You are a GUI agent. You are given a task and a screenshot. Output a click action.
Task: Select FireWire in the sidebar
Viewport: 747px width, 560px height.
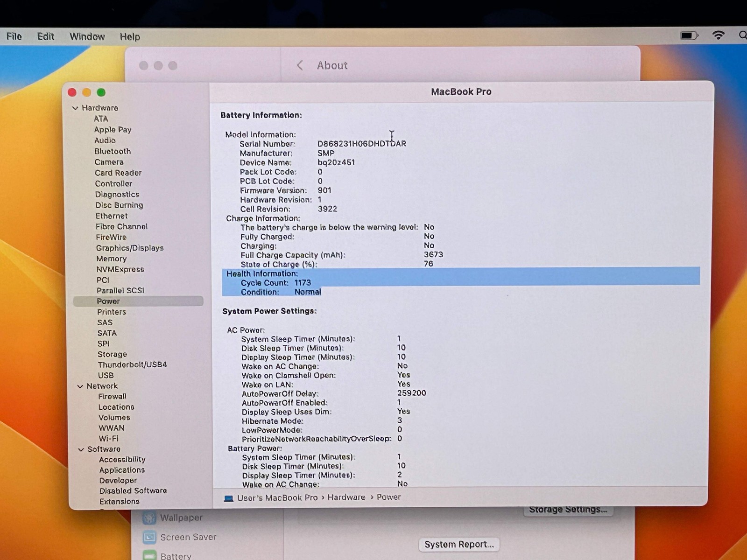111,237
